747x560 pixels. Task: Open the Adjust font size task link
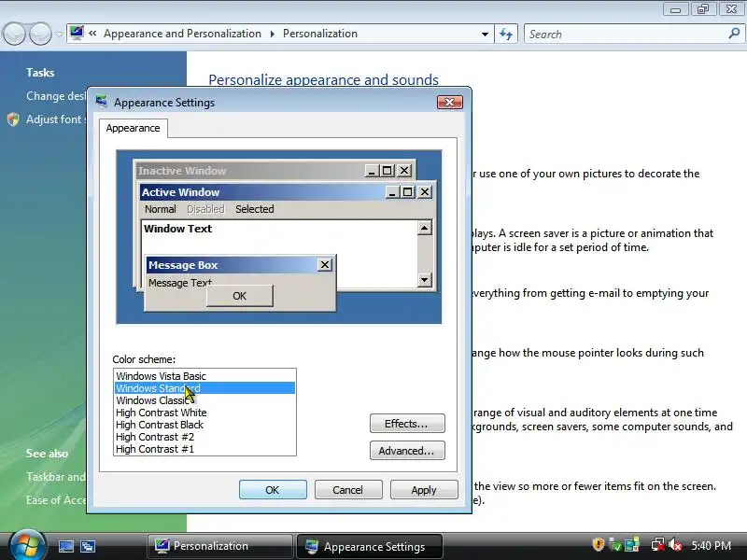pyautogui.click(x=56, y=119)
